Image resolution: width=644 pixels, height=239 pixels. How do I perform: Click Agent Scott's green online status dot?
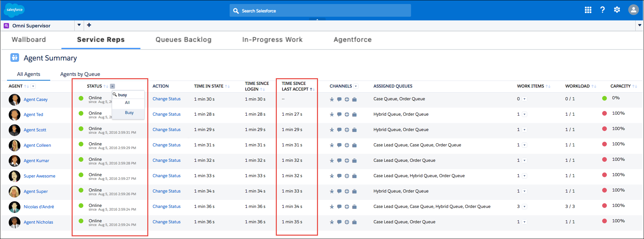(x=81, y=129)
